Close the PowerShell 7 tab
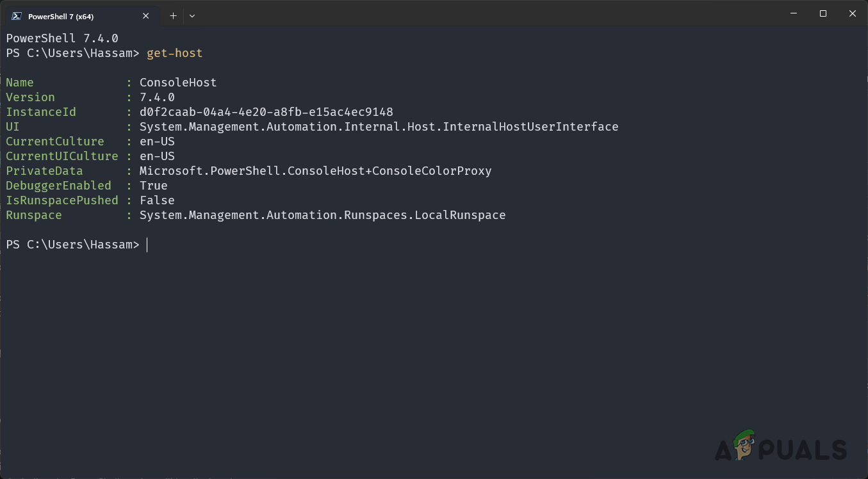Screen dimensions: 868x479 coord(145,15)
